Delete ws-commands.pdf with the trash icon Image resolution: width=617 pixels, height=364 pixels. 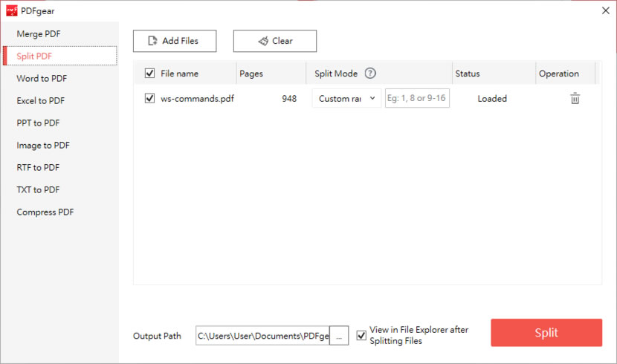click(575, 98)
